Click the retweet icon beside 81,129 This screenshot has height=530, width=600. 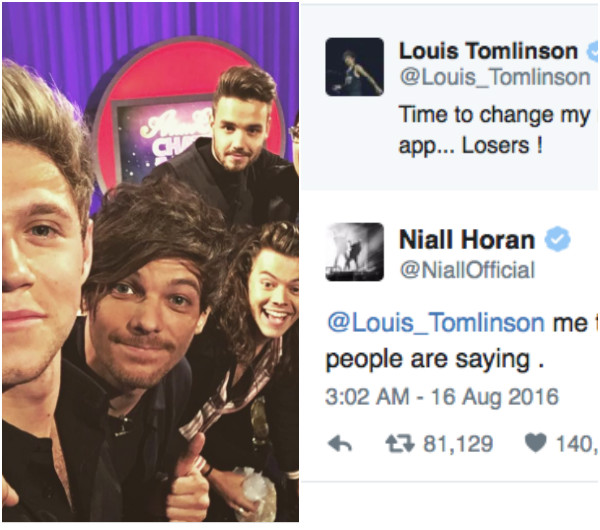(x=399, y=444)
